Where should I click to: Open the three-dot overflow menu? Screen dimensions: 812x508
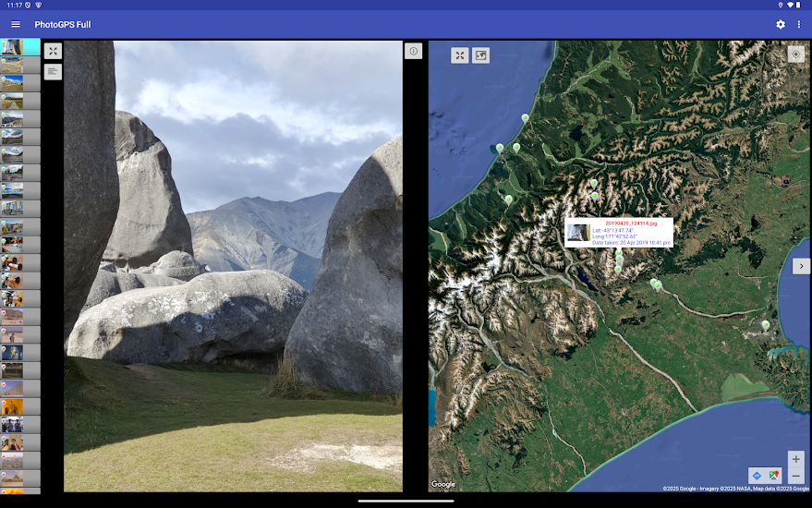799,24
